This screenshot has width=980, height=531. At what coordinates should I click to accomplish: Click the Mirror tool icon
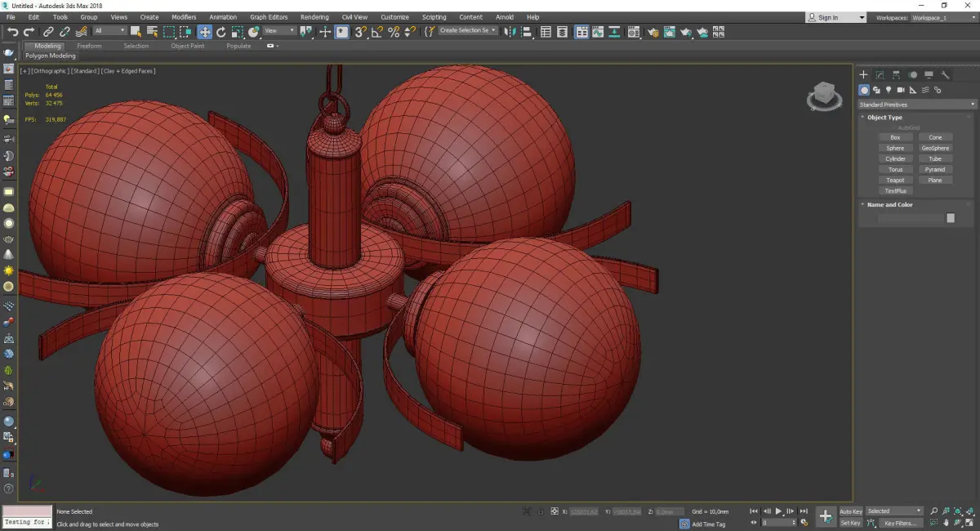click(509, 32)
